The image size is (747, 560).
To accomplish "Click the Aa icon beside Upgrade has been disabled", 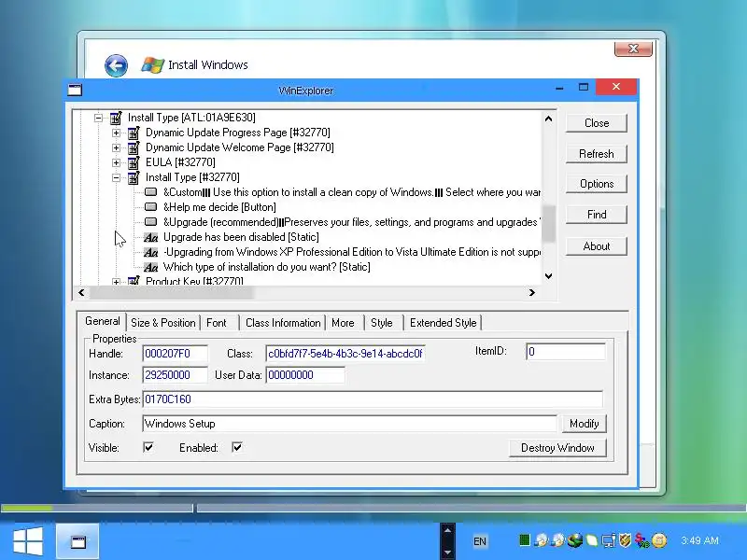I will pos(151,237).
